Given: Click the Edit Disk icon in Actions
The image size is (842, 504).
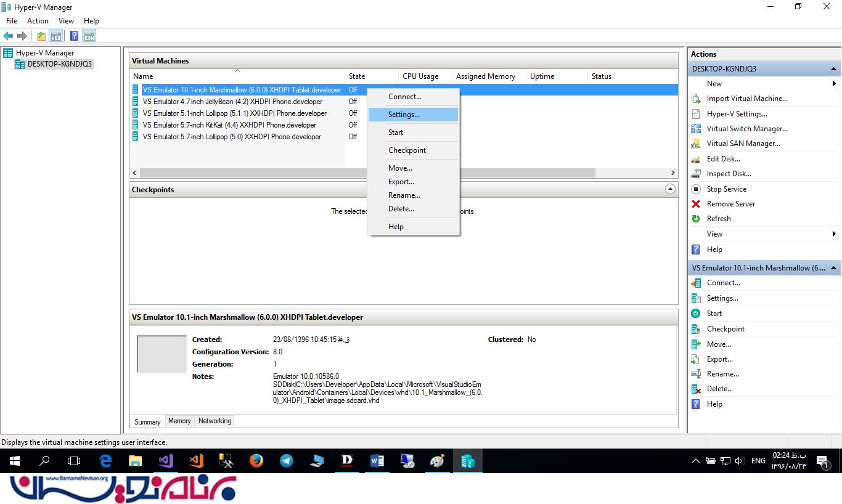Looking at the screenshot, I should point(696,159).
